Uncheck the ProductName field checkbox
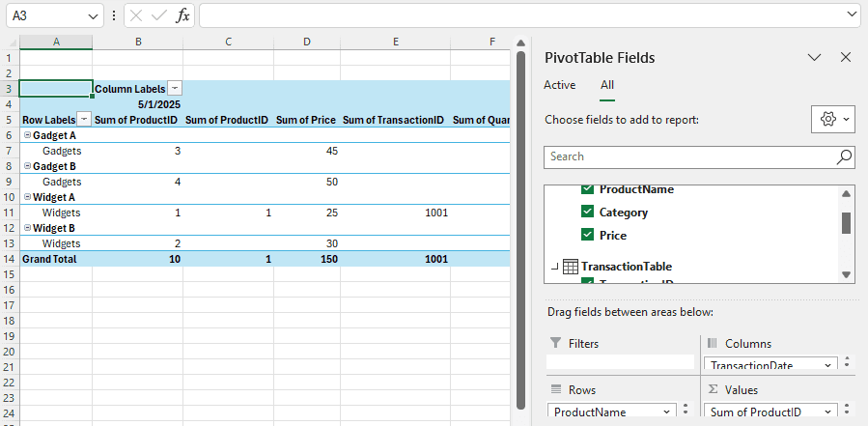The height and width of the screenshot is (426, 868). 587,189
